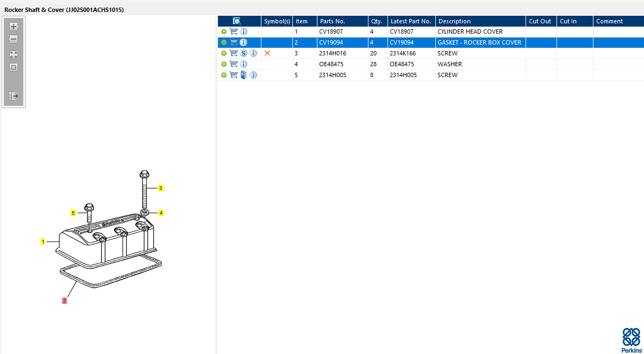Add 2314H005 screw to cart
Screen dimensions: 644x354
click(234, 75)
